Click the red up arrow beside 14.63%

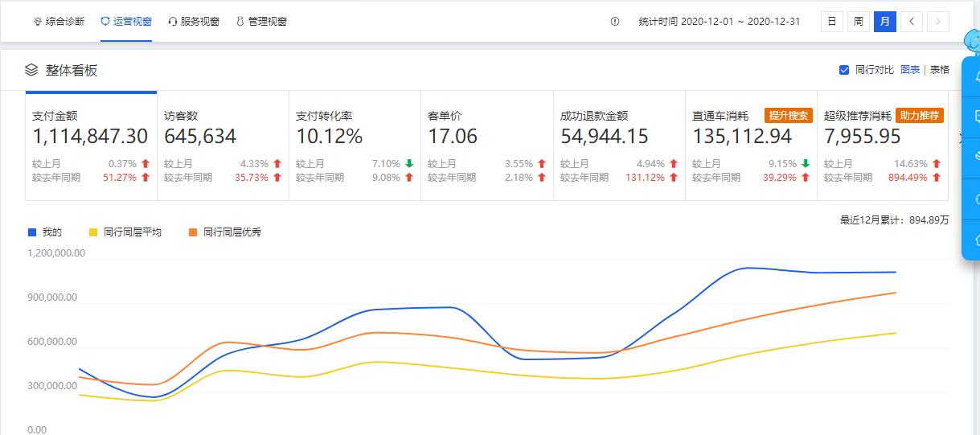click(x=937, y=164)
